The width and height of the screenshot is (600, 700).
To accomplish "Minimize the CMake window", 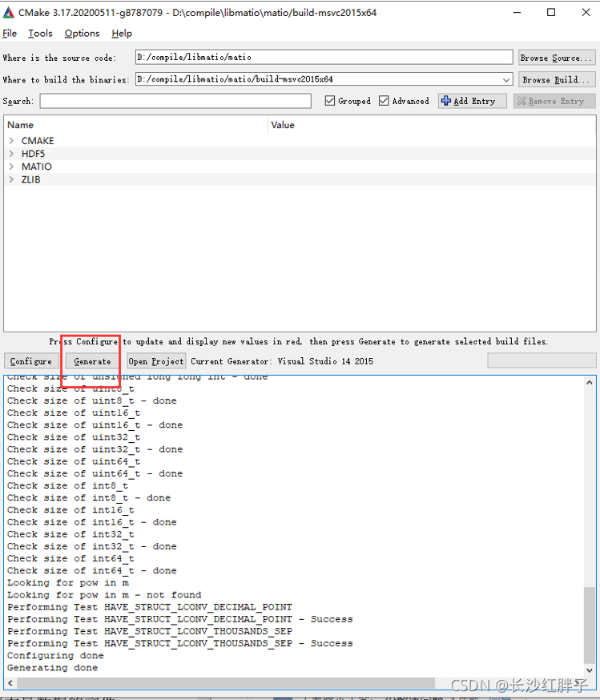I will pos(517,13).
